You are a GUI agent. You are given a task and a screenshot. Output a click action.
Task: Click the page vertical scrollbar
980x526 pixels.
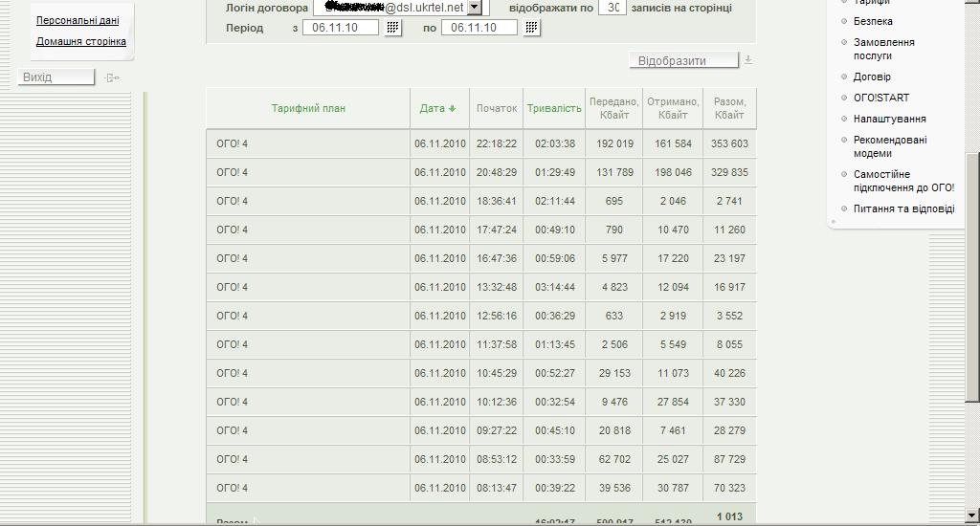(972, 277)
